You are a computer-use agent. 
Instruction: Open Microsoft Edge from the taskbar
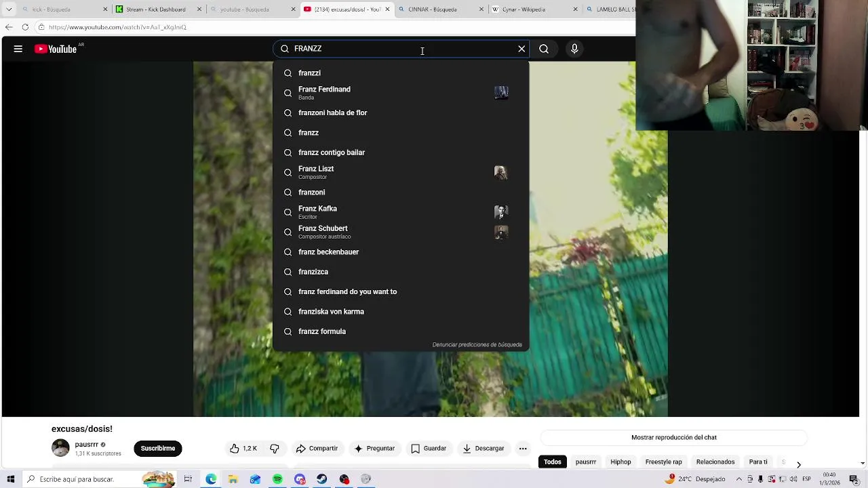[211, 479]
